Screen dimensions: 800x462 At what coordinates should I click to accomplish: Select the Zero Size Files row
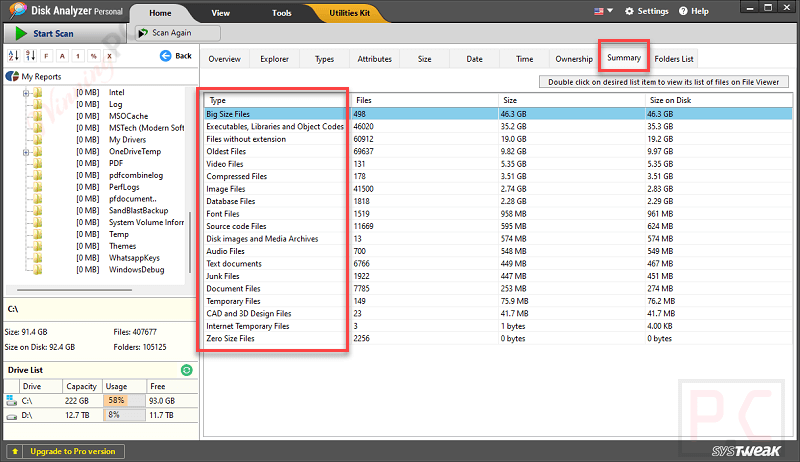point(498,339)
